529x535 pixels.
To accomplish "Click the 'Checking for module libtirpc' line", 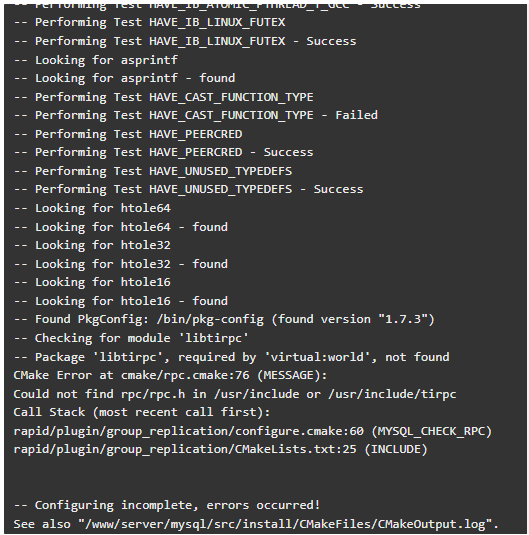I will pyautogui.click(x=131, y=338).
